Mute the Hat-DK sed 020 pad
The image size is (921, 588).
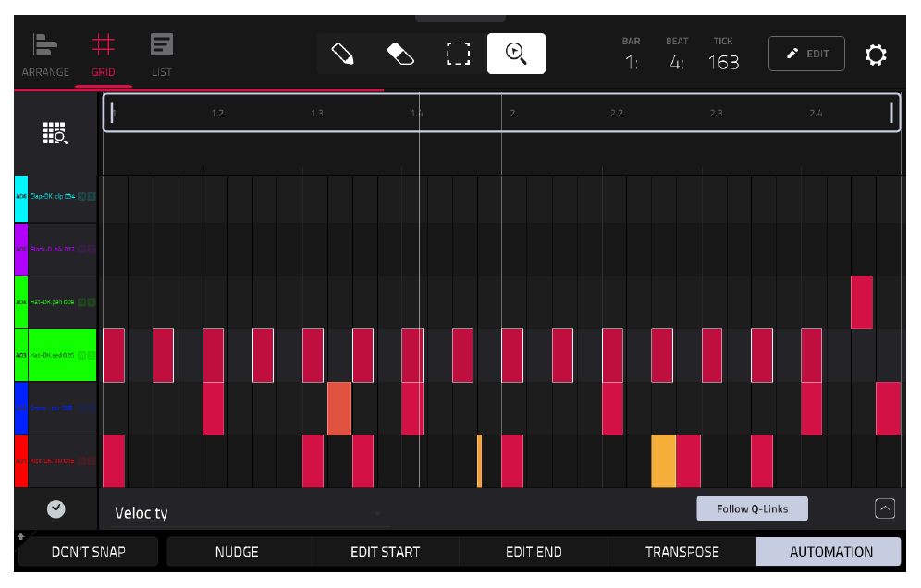tap(82, 355)
